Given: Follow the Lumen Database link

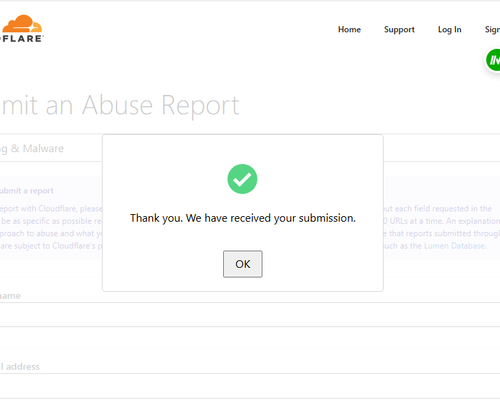Looking at the screenshot, I should tap(455, 246).
